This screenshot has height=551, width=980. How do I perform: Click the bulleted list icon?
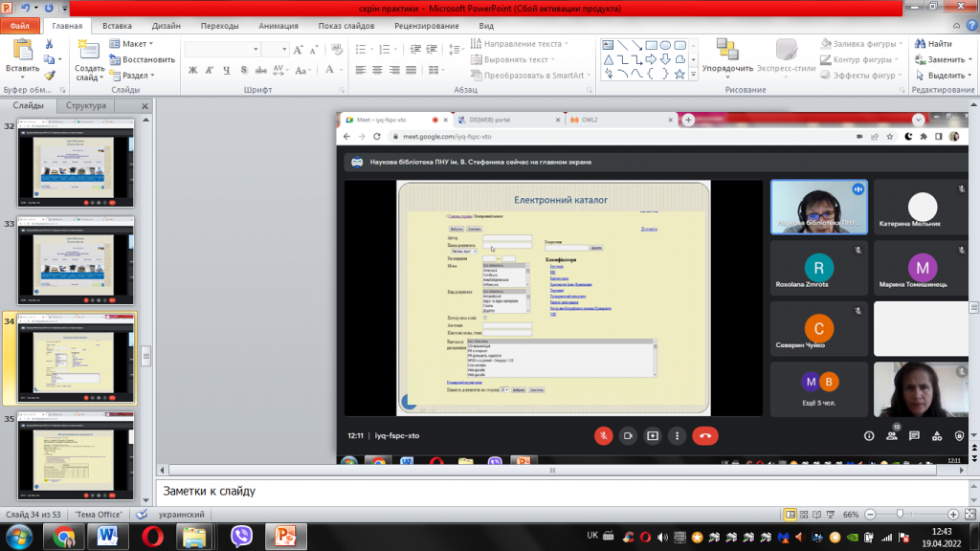(361, 49)
